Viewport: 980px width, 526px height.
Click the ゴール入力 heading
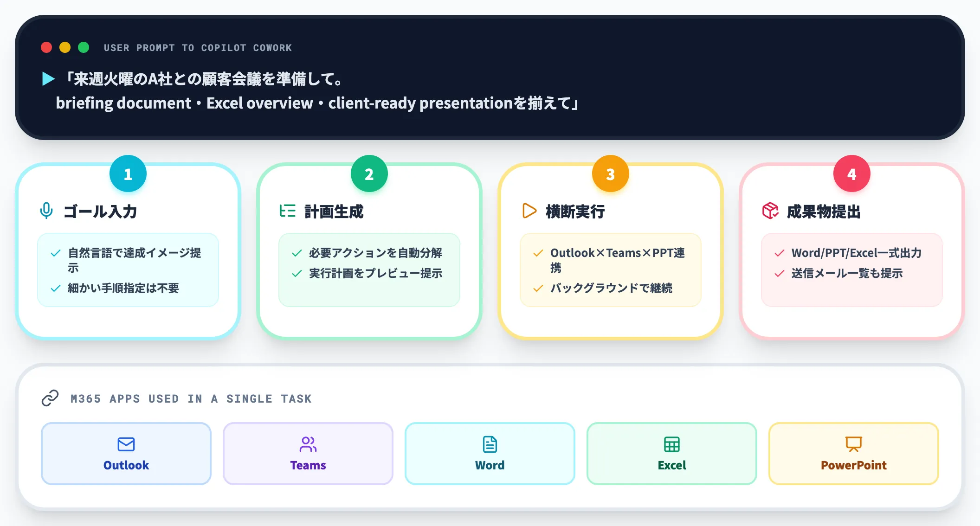pos(100,212)
